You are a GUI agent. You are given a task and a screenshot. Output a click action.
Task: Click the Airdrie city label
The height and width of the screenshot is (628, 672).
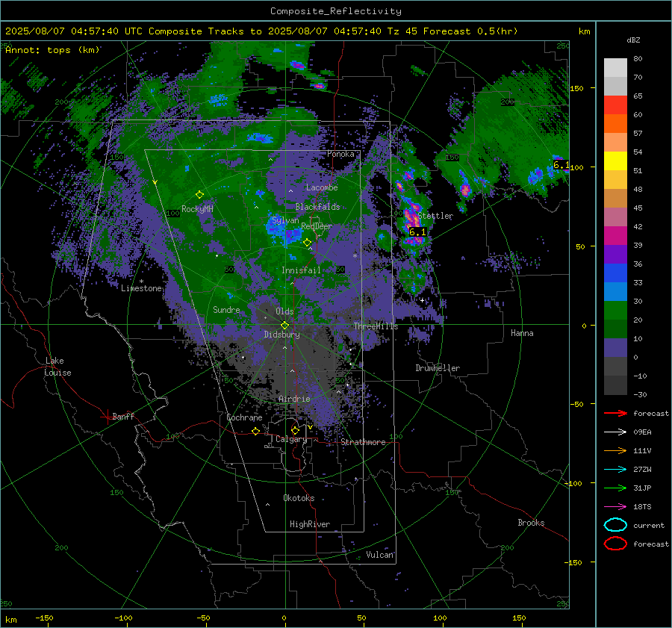tap(294, 399)
